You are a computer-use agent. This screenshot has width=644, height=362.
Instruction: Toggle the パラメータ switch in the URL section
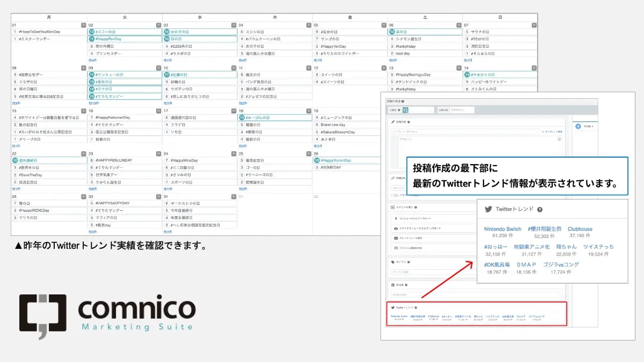click(395, 195)
